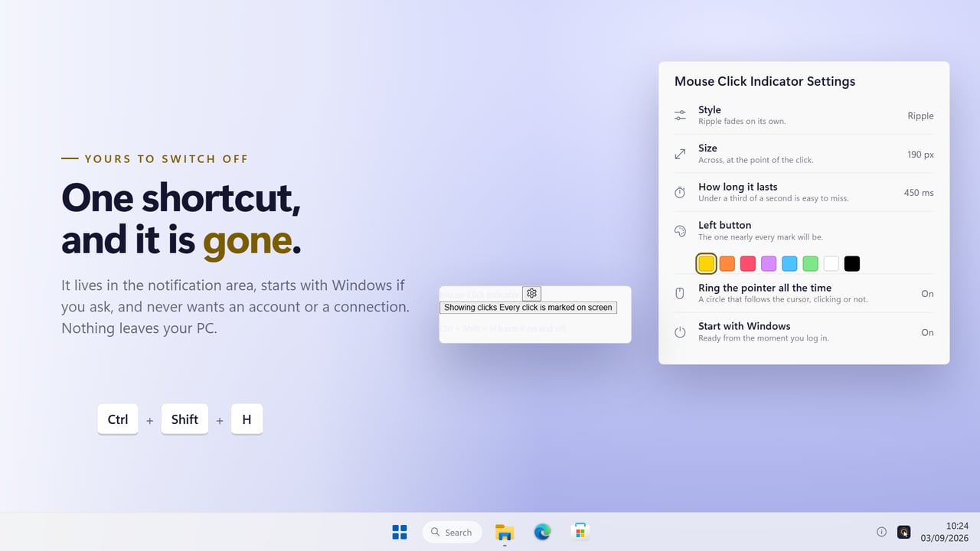Open Microsoft Store from the taskbar
The width and height of the screenshot is (980, 551).
tap(580, 532)
